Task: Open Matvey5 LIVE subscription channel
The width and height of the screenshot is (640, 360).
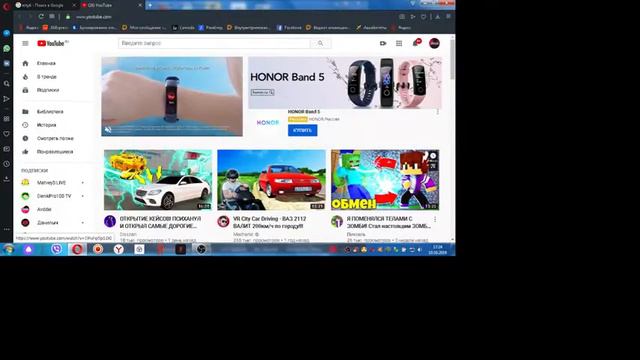Action: [51, 183]
